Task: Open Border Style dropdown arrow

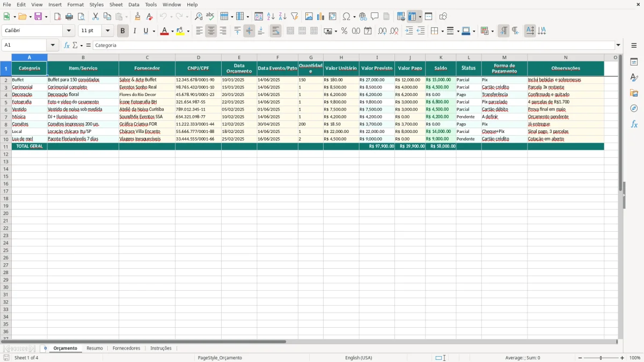Action: coord(458,31)
